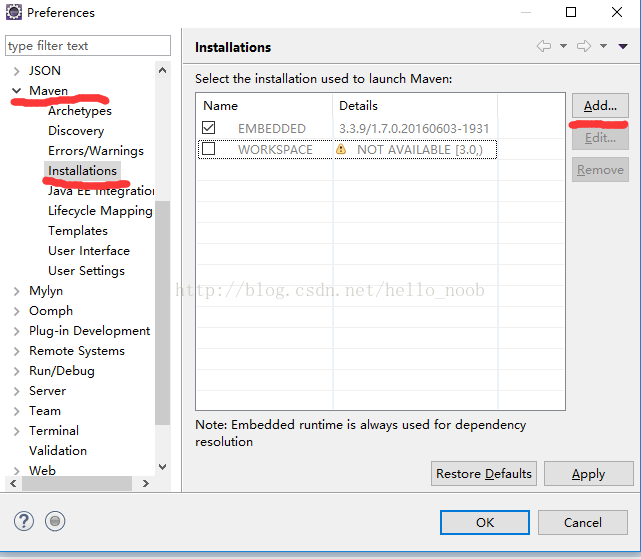
Task: Click the record preferences round icon
Action: point(55,521)
